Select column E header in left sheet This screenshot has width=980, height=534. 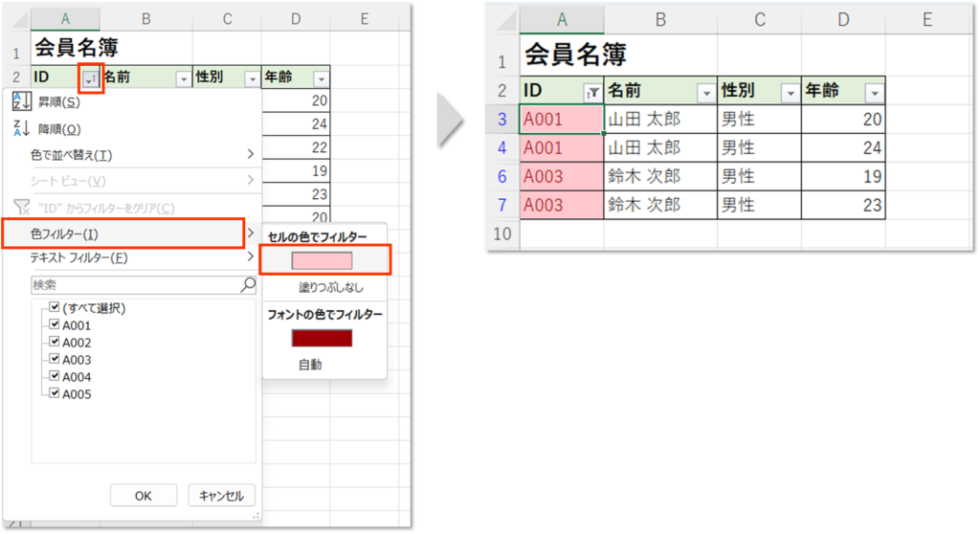pyautogui.click(x=365, y=19)
